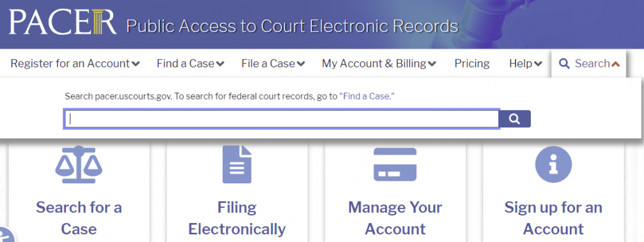Focus the site search text field
The width and height of the screenshot is (644, 242).
(x=281, y=119)
